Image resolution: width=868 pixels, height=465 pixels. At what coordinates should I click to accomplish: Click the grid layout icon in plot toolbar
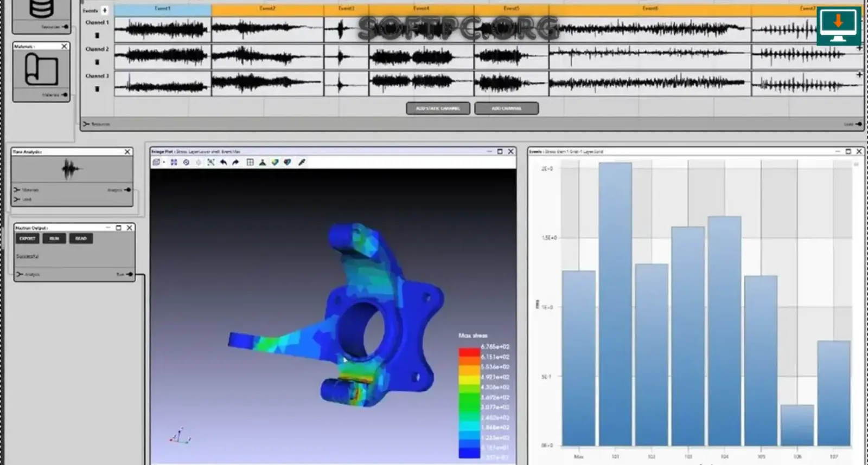[250, 162]
